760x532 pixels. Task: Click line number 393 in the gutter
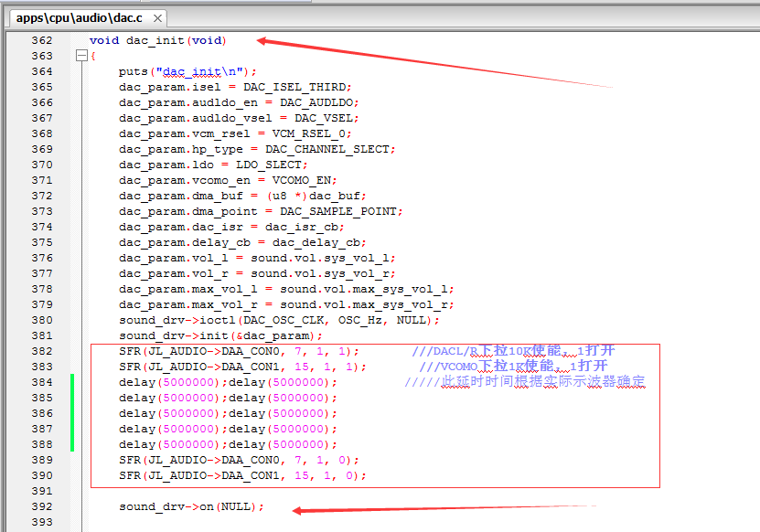(42, 522)
